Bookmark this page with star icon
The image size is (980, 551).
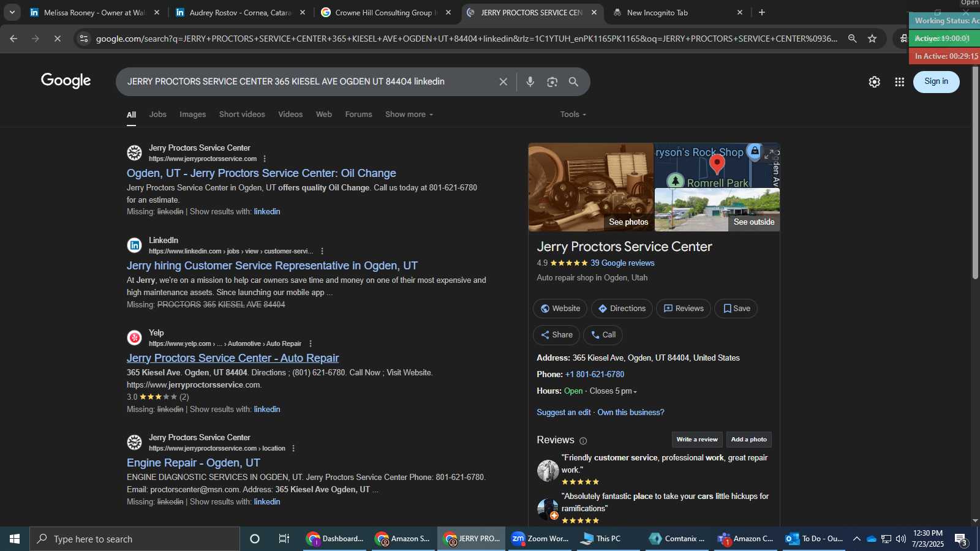tap(872, 39)
